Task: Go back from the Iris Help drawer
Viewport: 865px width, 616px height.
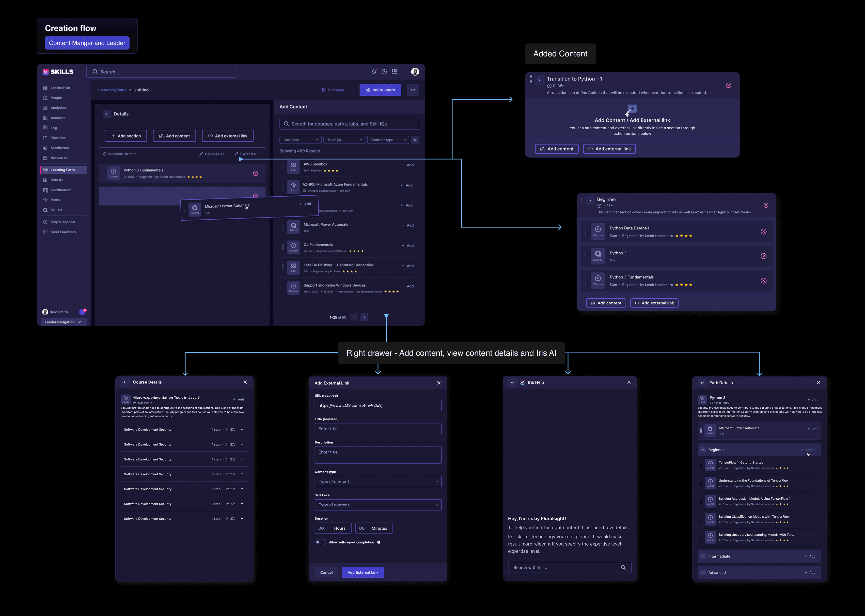Action: [x=513, y=382]
